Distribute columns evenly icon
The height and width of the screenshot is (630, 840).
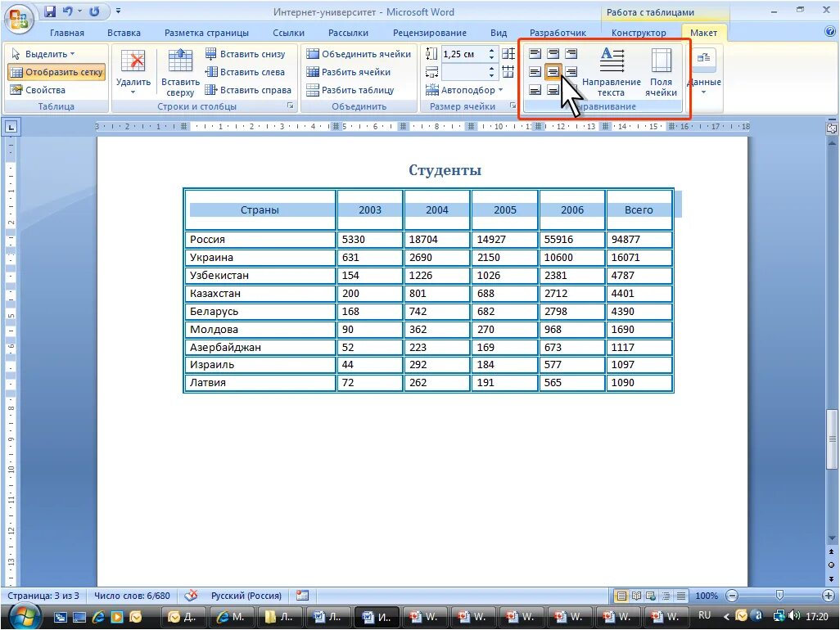[508, 72]
